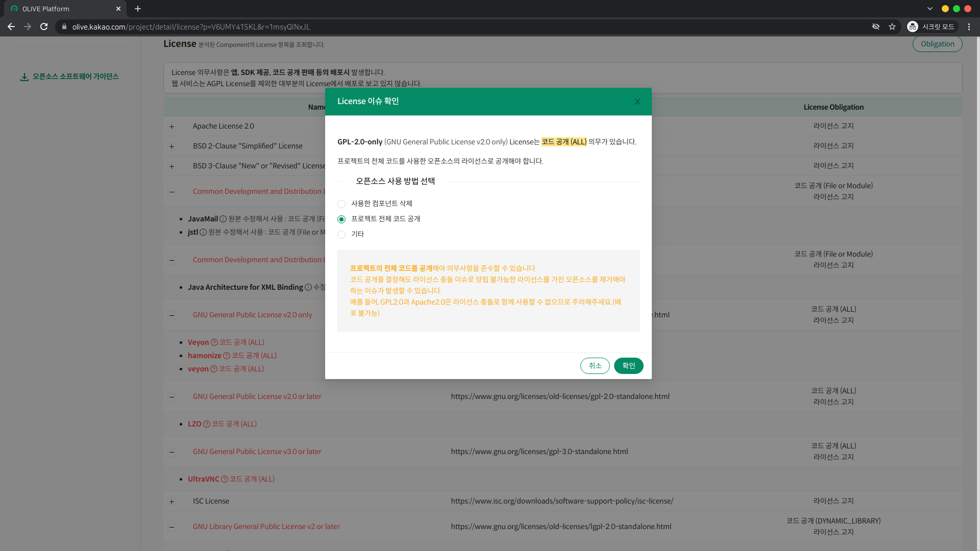Expand the ISC License row
Screen dimensions: 980x551
point(171,502)
